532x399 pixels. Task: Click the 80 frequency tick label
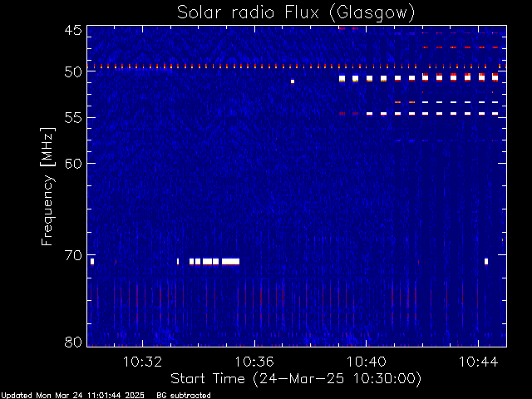pos(73,342)
